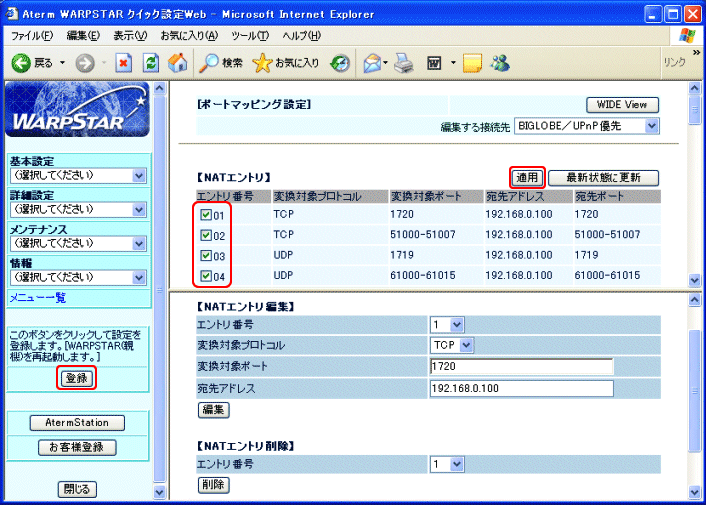Click the Stop loading icon

click(x=123, y=62)
